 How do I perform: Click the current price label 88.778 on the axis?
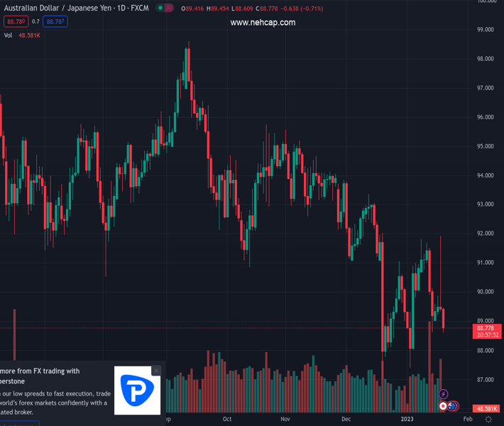486,328
